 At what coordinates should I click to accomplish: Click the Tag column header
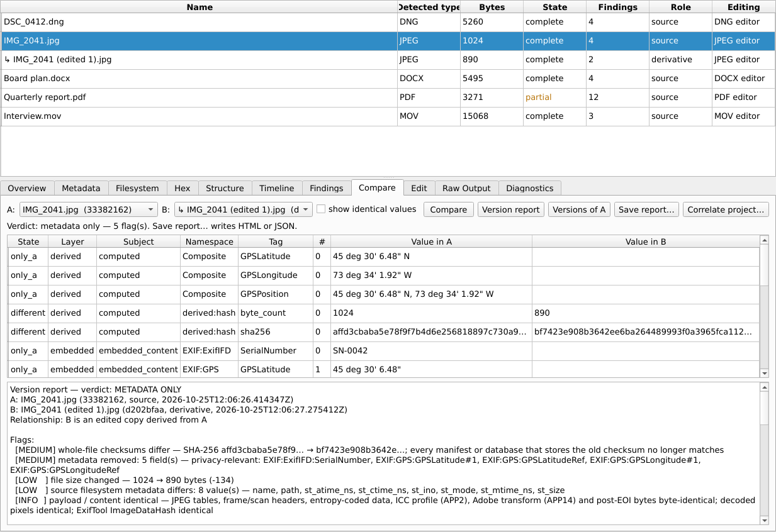(x=275, y=241)
